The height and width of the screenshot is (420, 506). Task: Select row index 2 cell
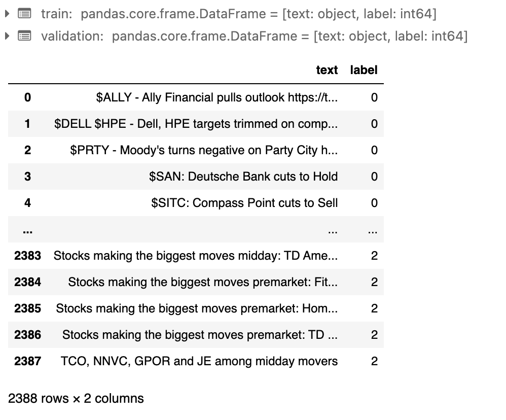click(x=27, y=150)
